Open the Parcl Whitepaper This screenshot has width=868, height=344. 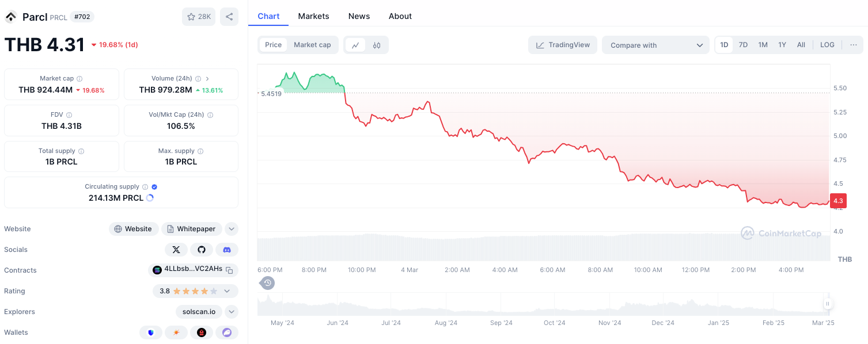pos(191,229)
